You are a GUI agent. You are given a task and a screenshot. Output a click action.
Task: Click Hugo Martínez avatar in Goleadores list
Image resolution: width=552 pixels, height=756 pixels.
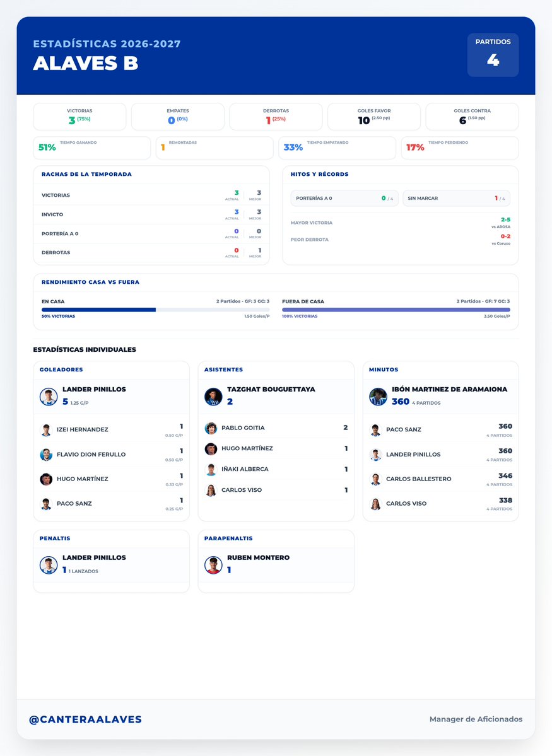(46, 479)
